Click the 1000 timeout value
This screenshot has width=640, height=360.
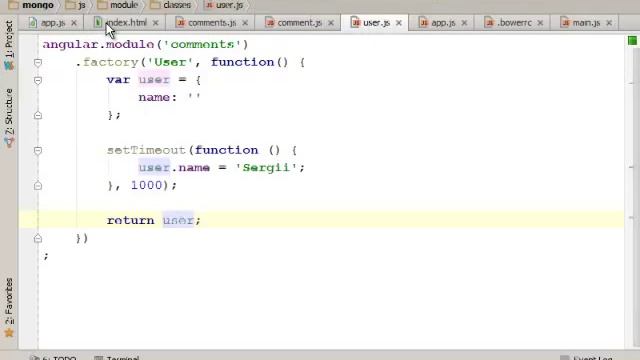147,185
